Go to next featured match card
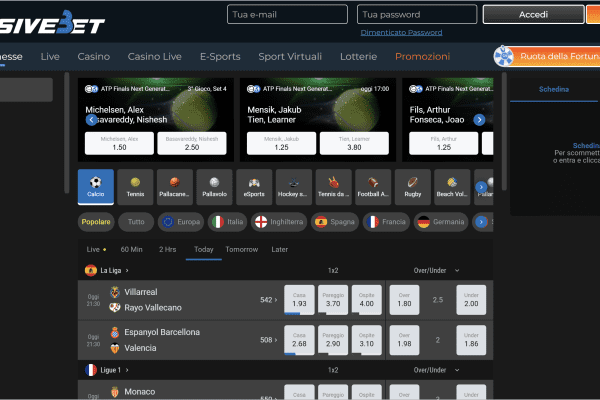This screenshot has width=600, height=400. (479, 120)
